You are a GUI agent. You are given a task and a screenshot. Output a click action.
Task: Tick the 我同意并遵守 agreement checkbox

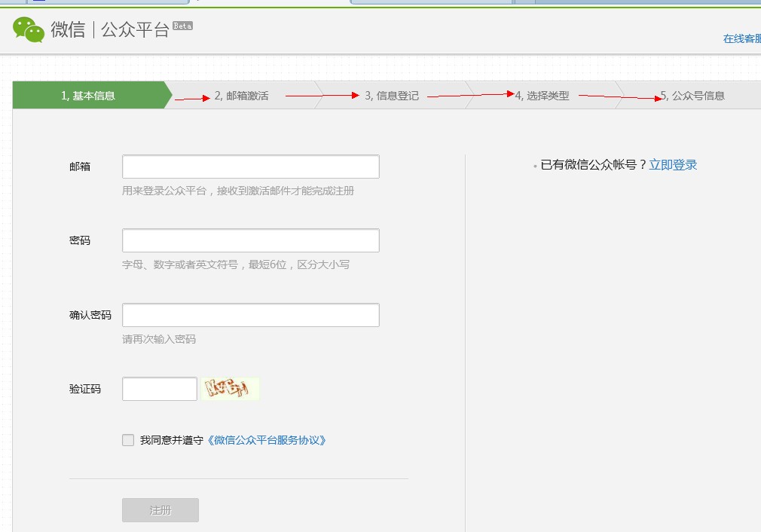[128, 440]
